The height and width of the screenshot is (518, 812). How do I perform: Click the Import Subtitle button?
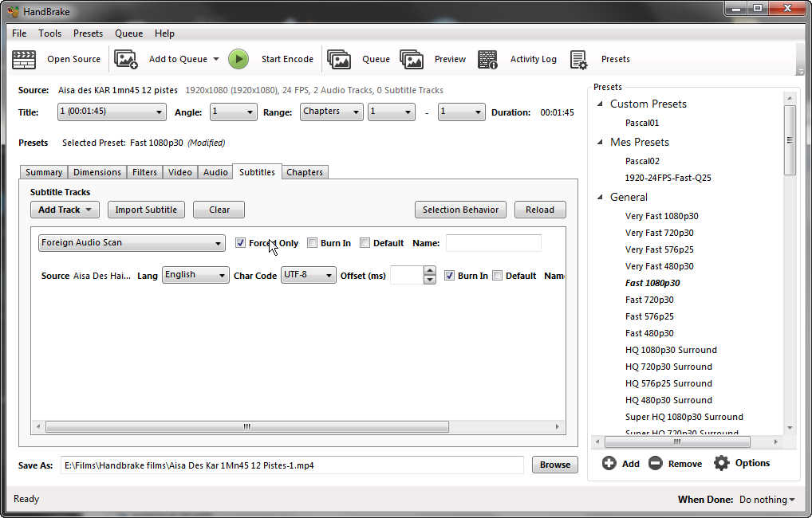coord(146,210)
